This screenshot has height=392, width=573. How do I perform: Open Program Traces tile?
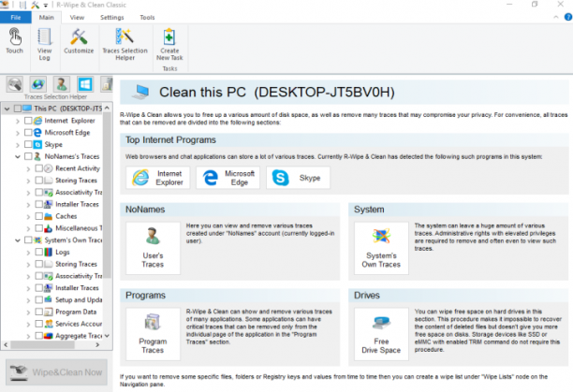point(153,334)
